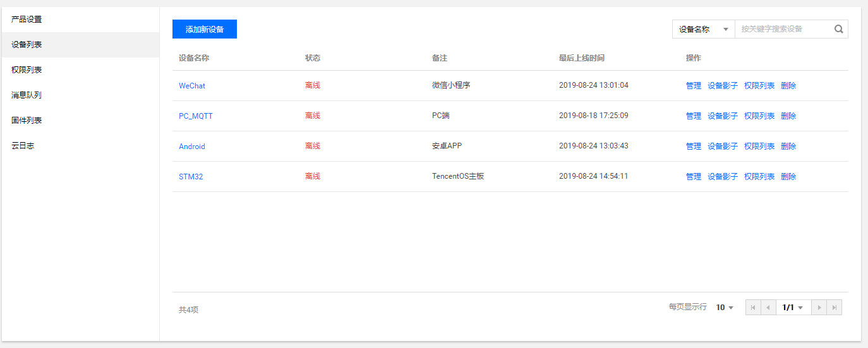868x348 pixels.
Task: Click 删除 for the PC_MQTT device
Action: coord(788,116)
